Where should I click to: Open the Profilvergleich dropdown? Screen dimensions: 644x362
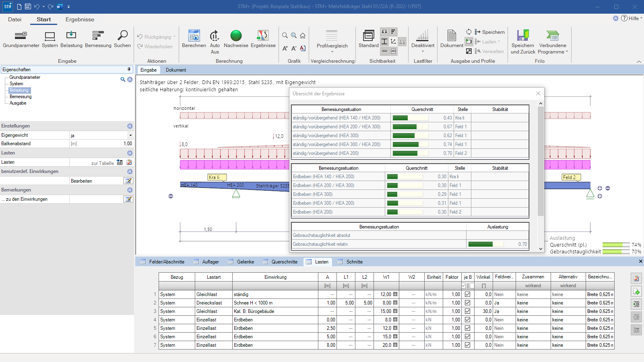332,41
